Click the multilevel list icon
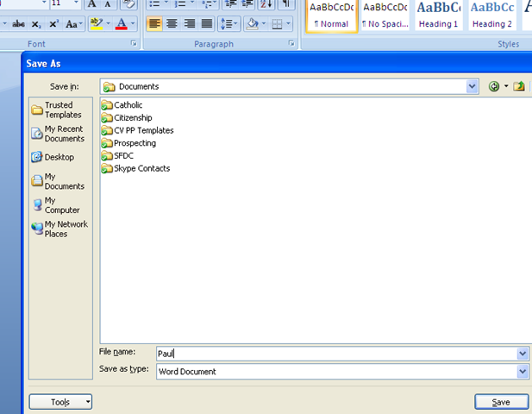This screenshot has width=532, height=414. point(208,4)
